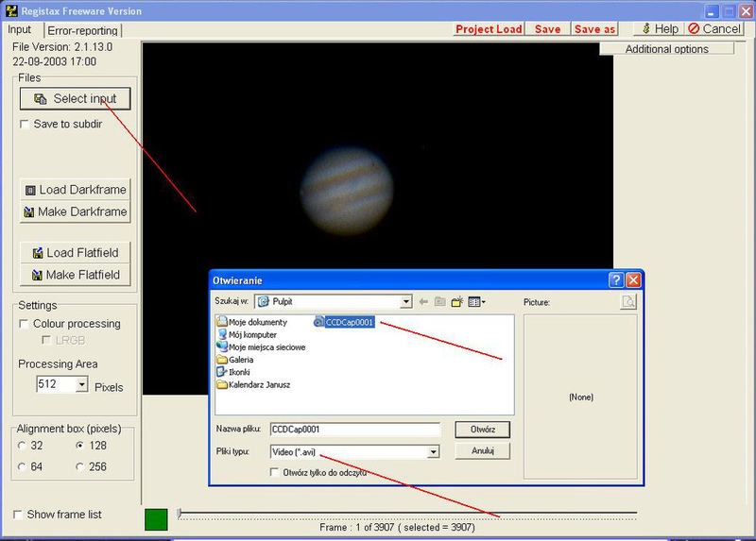This screenshot has height=541, width=756.
Task: Open the Moje dokumenty folder
Action: click(x=257, y=322)
